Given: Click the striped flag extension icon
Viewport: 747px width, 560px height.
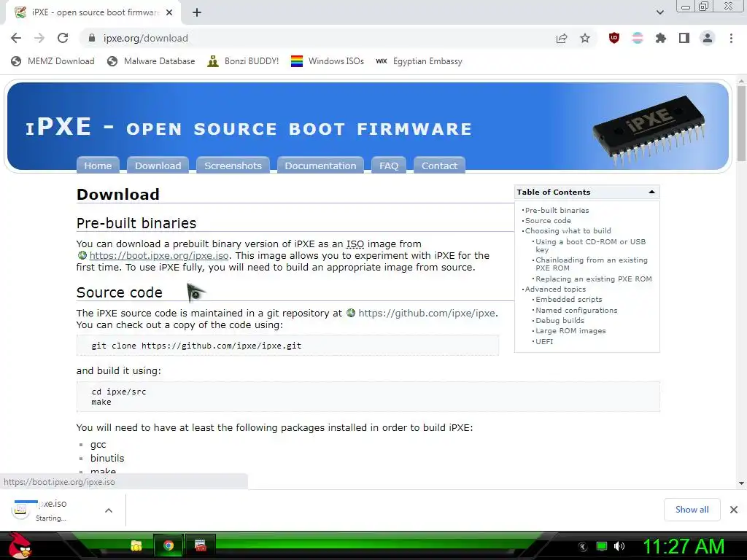Looking at the screenshot, I should 638,38.
